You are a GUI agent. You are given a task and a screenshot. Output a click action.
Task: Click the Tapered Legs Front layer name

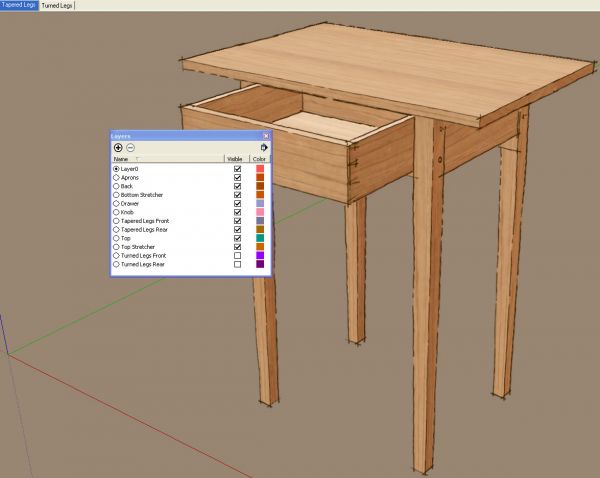point(145,221)
